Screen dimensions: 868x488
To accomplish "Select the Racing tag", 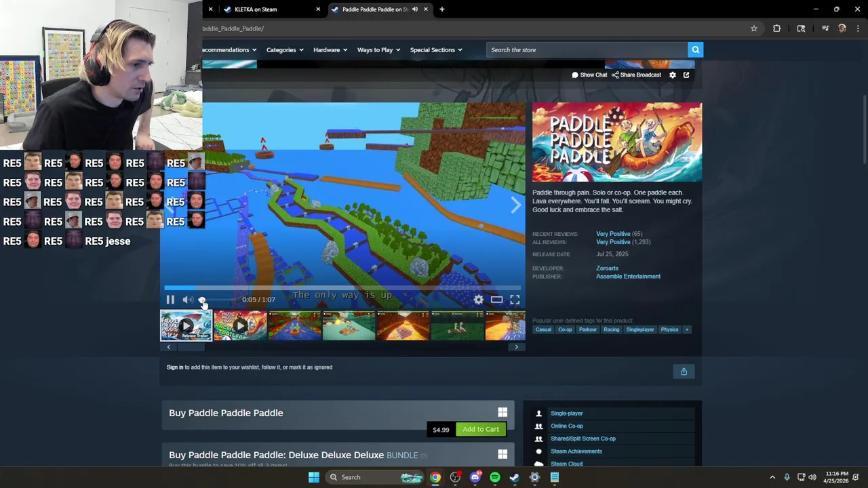I will (x=612, y=329).
